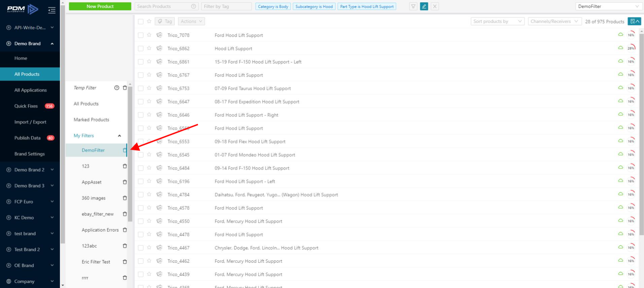Image resolution: width=644 pixels, height=288 pixels.
Task: Click cloud status icon for Trico_6753
Action: (x=620, y=88)
